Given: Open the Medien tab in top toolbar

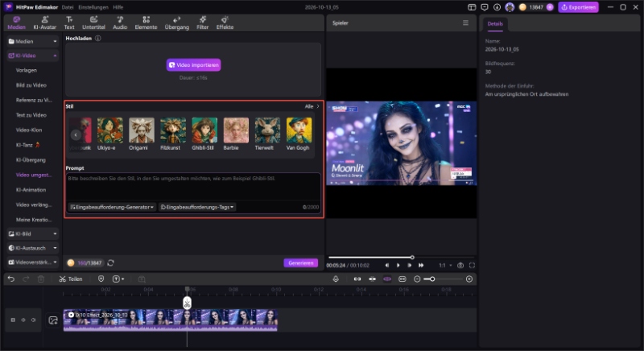Looking at the screenshot, I should coord(16,23).
